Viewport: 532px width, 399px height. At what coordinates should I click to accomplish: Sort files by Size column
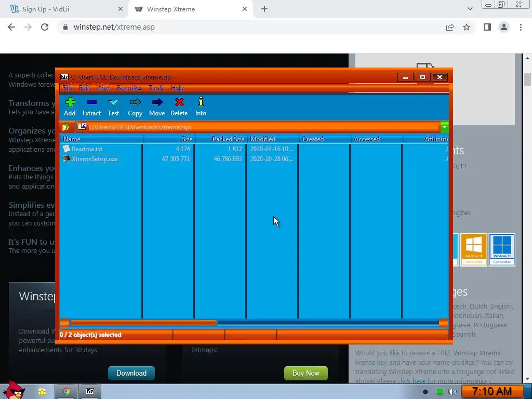click(x=169, y=139)
